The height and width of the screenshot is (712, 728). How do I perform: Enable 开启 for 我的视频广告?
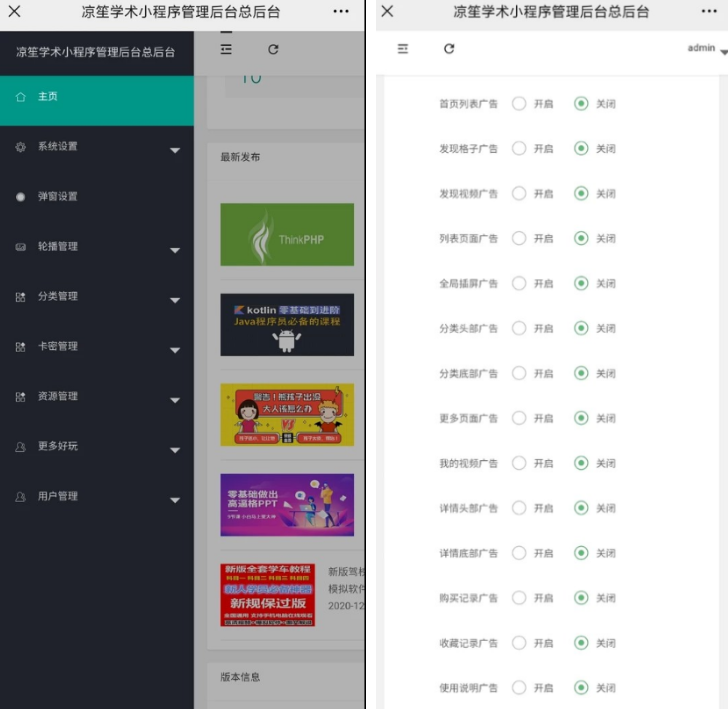coord(519,464)
